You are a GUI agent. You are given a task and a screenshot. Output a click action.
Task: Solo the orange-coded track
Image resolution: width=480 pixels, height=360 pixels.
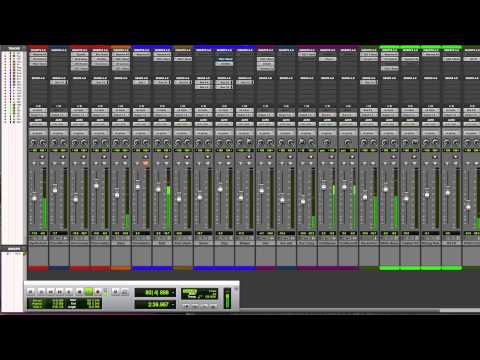[x=117, y=163]
